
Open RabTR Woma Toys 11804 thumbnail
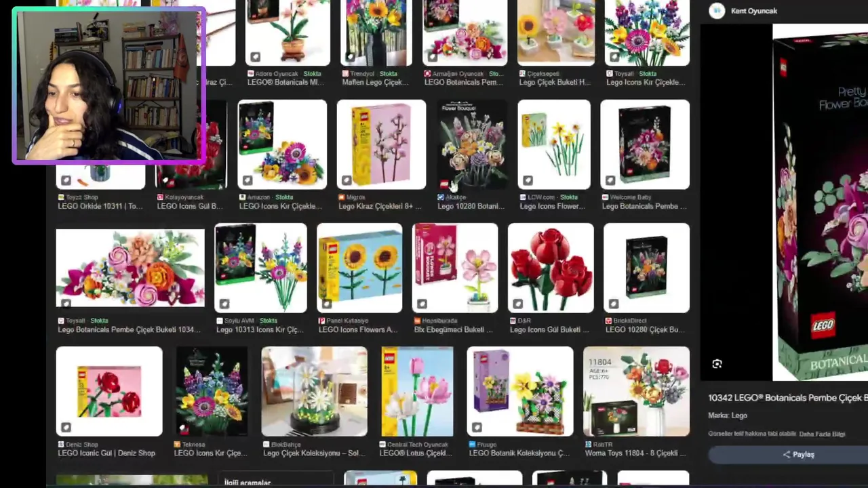(x=637, y=391)
